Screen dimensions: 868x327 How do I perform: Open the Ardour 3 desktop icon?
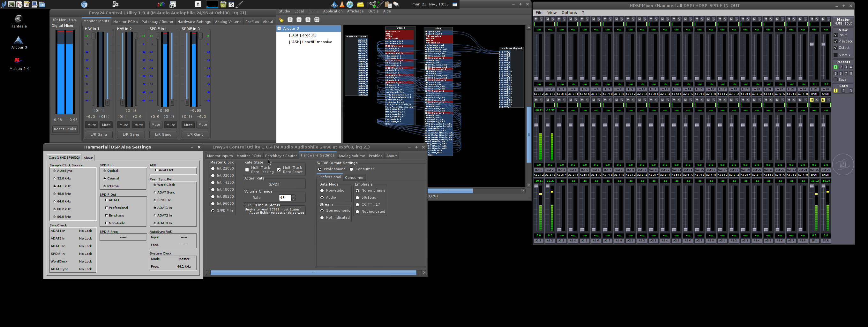19,41
